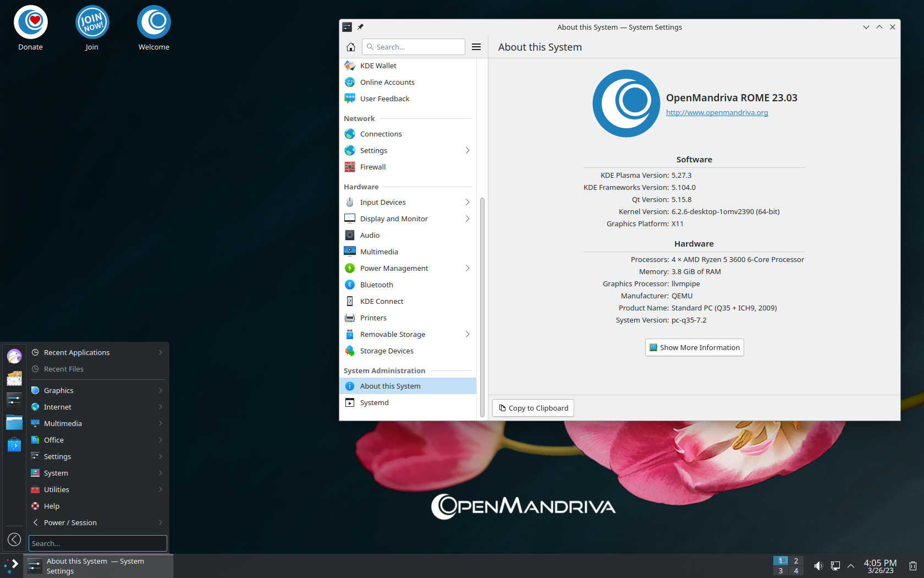Open Systemd settings module
The image size is (924, 578).
click(x=408, y=402)
